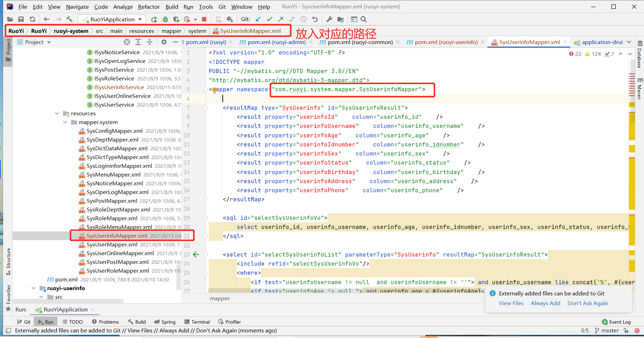Screen dimensions: 644x338
Task: Click the Project tree horizontal scrollbar
Action: (68, 301)
